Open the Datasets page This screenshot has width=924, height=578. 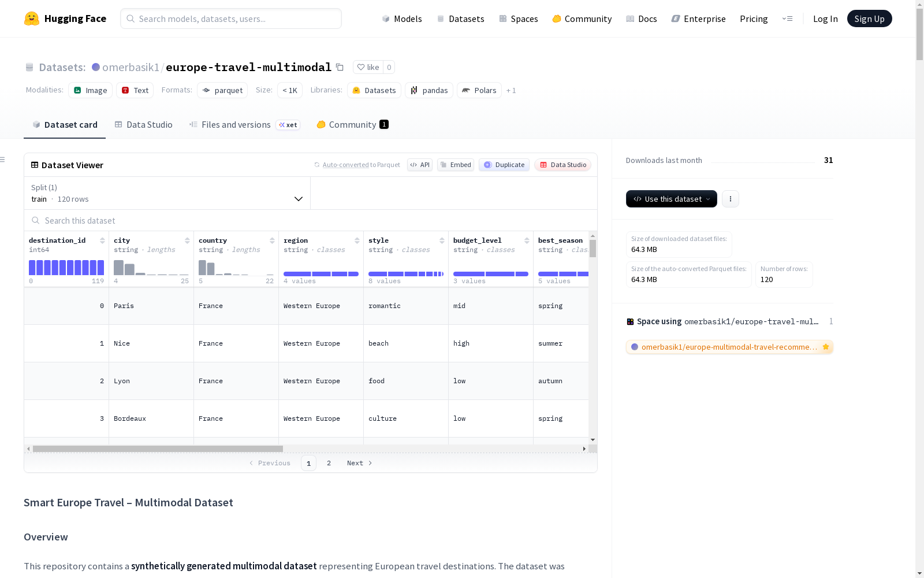point(460,18)
